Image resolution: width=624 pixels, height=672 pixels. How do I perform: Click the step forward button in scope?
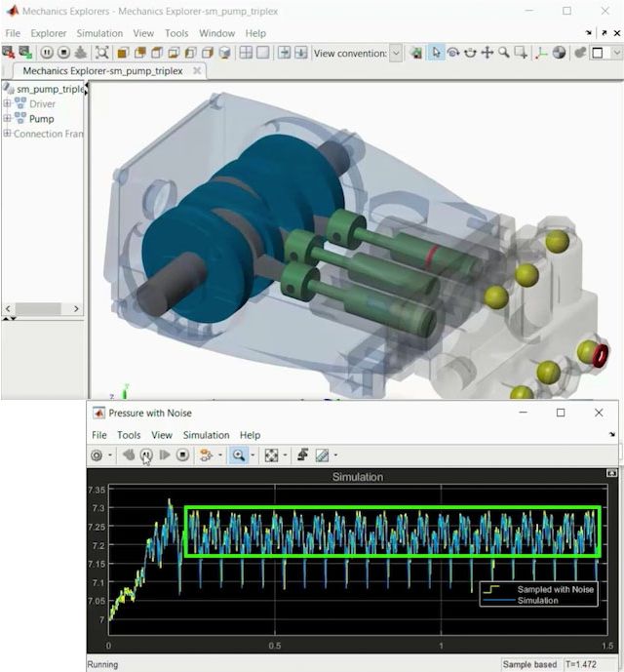point(165,455)
